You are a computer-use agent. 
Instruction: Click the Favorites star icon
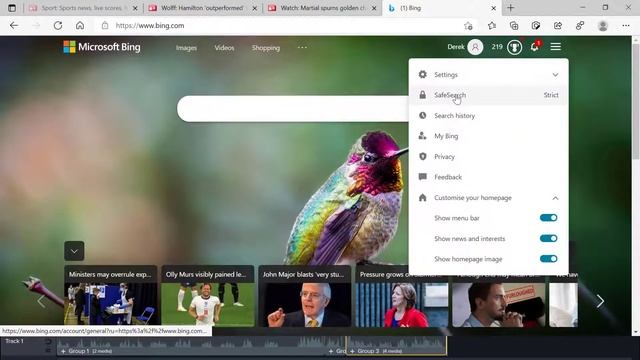pos(492,26)
